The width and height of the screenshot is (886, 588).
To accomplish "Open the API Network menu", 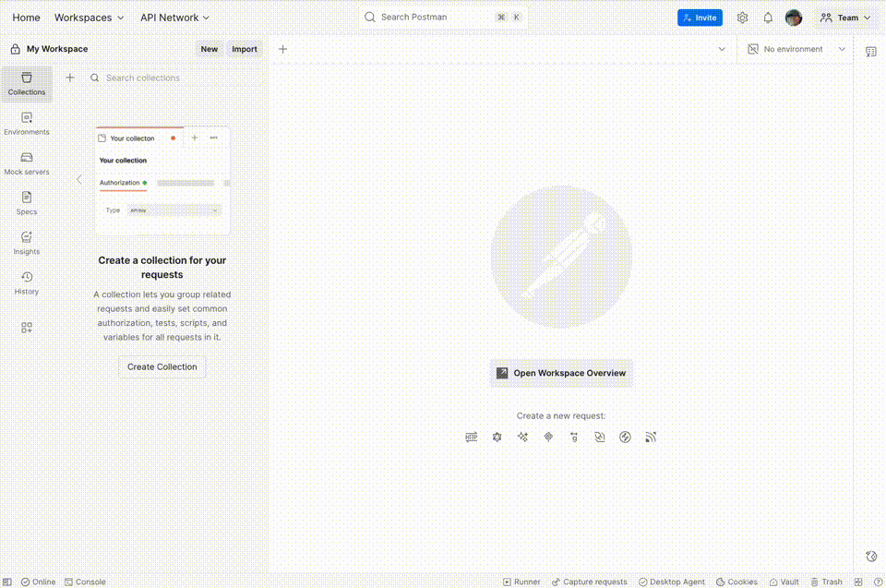I will (x=174, y=17).
